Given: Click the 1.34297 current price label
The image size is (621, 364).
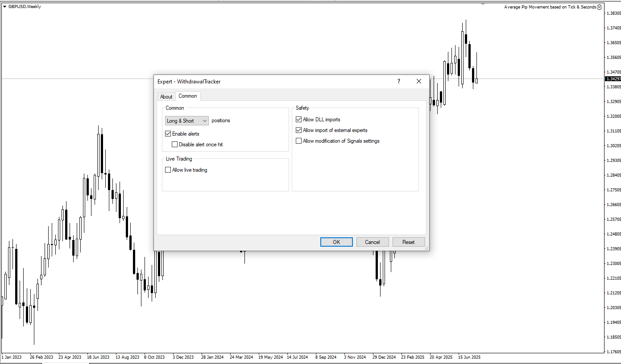Looking at the screenshot, I should 613,79.
